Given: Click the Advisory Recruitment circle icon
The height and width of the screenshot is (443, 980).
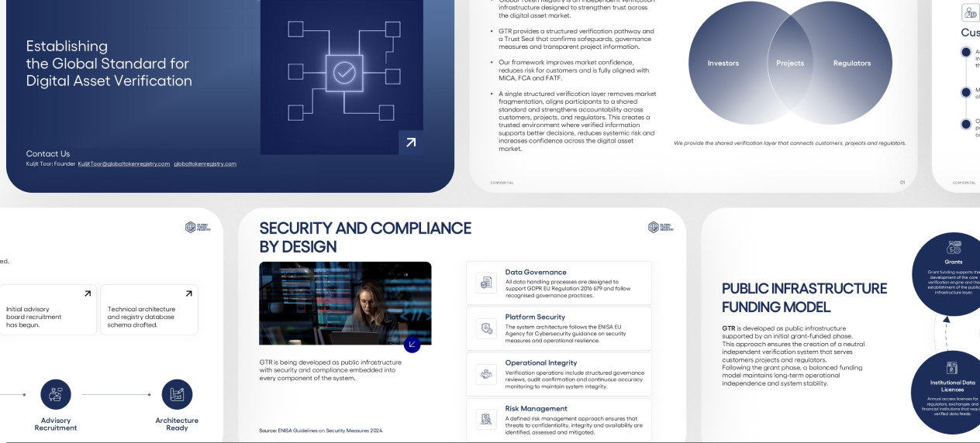Looking at the screenshot, I should pyautogui.click(x=56, y=394).
